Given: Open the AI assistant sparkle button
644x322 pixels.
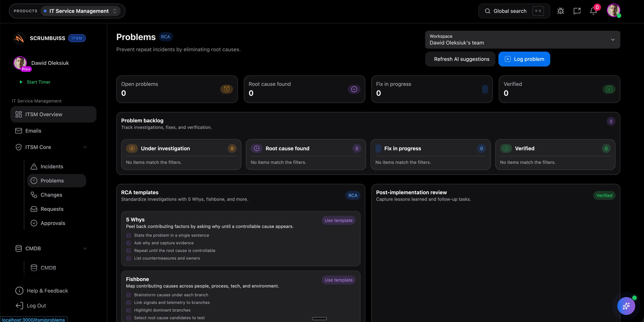Looking at the screenshot, I should tap(626, 306).
